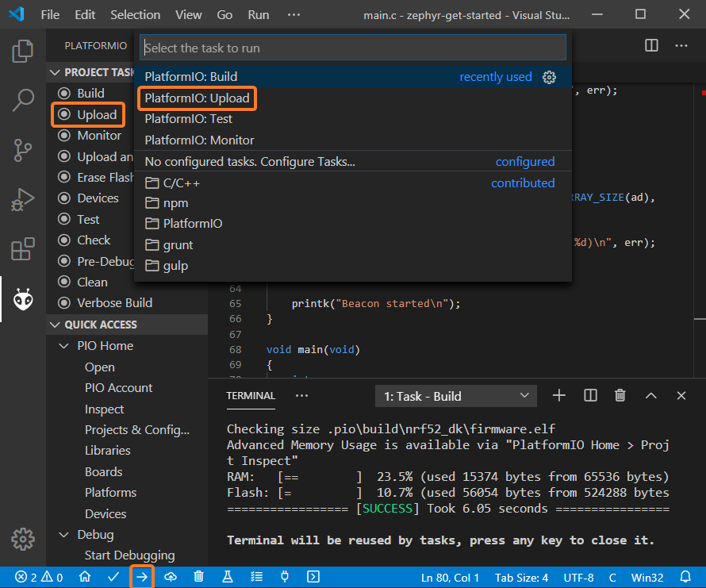
Task: Configure the Build task gear icon
Action: (x=549, y=77)
